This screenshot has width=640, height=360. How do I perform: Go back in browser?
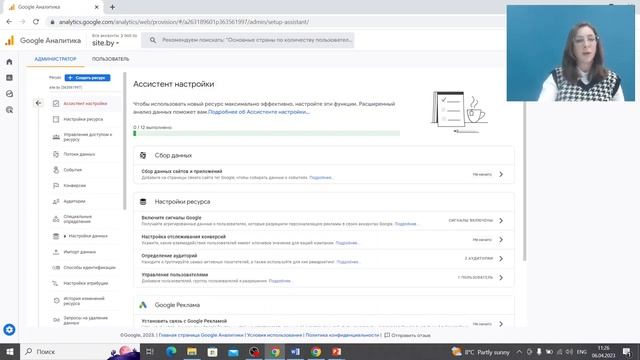coord(9,22)
